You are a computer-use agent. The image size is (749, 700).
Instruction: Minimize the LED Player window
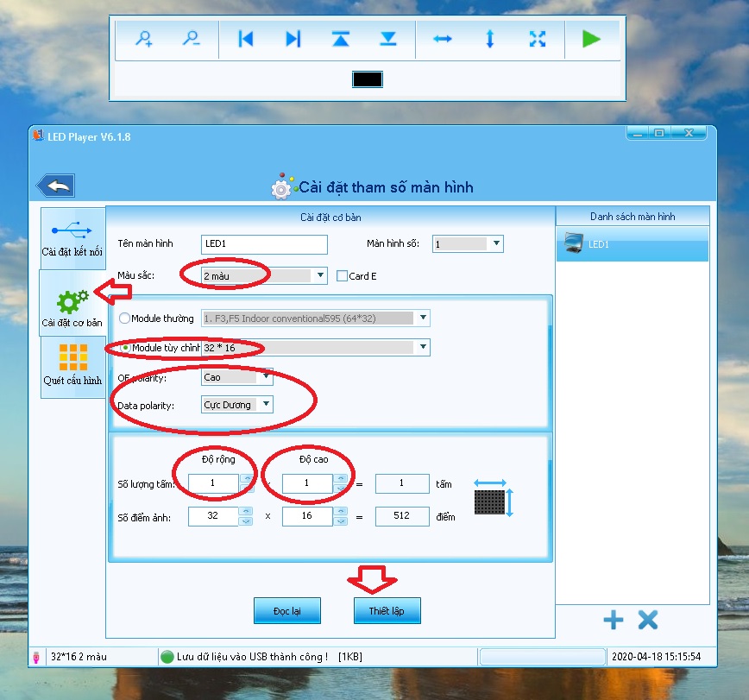click(x=638, y=133)
